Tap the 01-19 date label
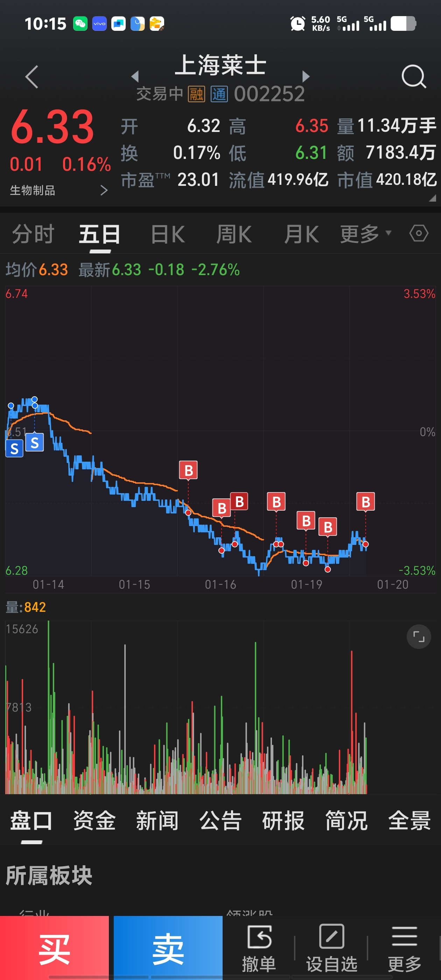The width and height of the screenshot is (441, 980). tap(306, 584)
